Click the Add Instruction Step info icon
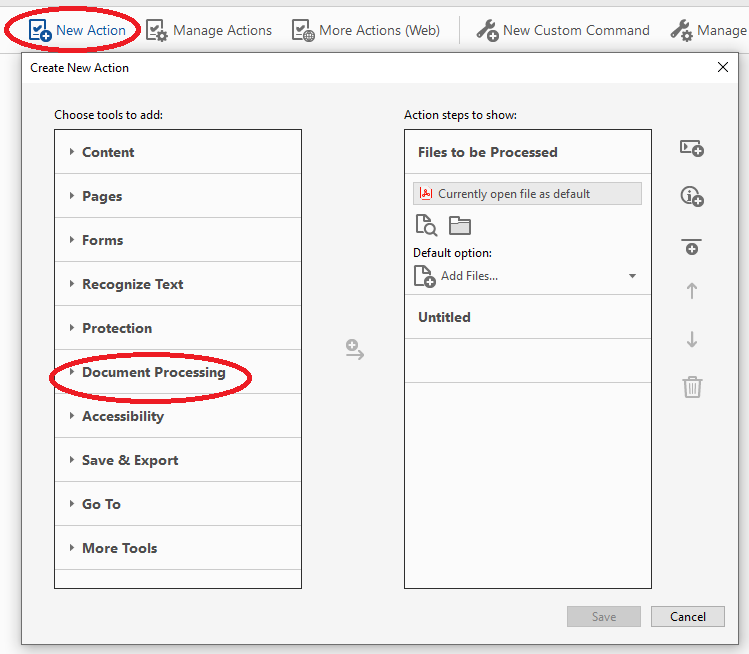Screen dimensions: 749x654 click(x=692, y=196)
